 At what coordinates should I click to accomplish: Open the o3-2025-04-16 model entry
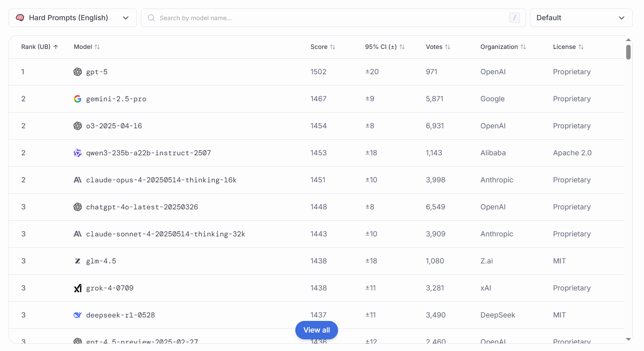(x=114, y=126)
